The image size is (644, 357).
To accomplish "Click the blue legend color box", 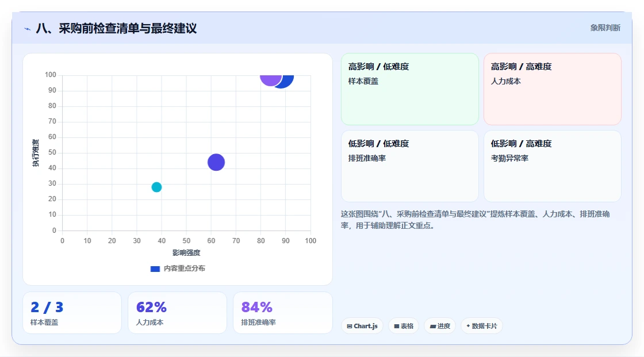I will coord(155,269).
